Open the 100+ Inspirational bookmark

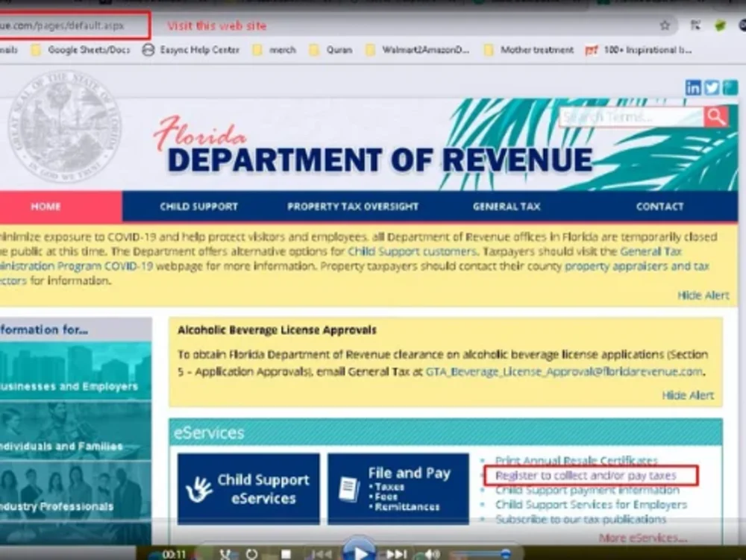(x=639, y=50)
